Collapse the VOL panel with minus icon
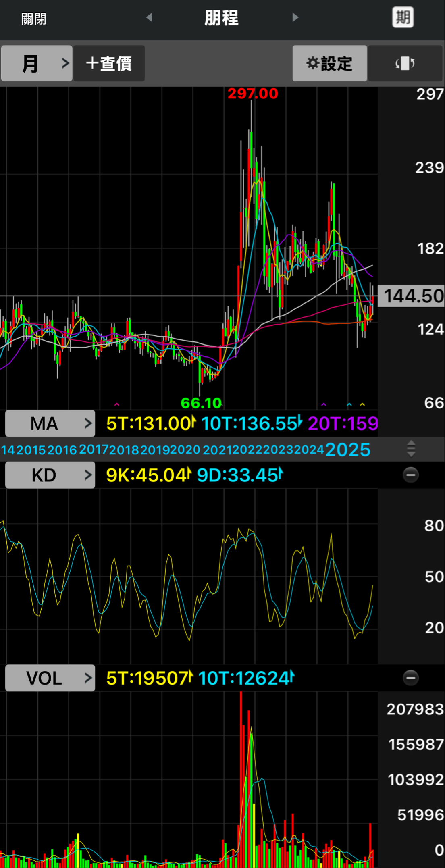Image resolution: width=445 pixels, height=868 pixels. pos(410,678)
